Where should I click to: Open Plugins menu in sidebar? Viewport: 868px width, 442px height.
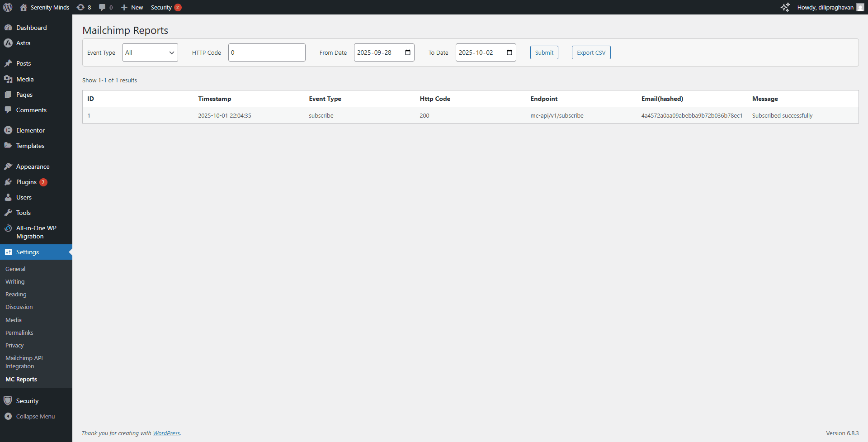(26, 182)
